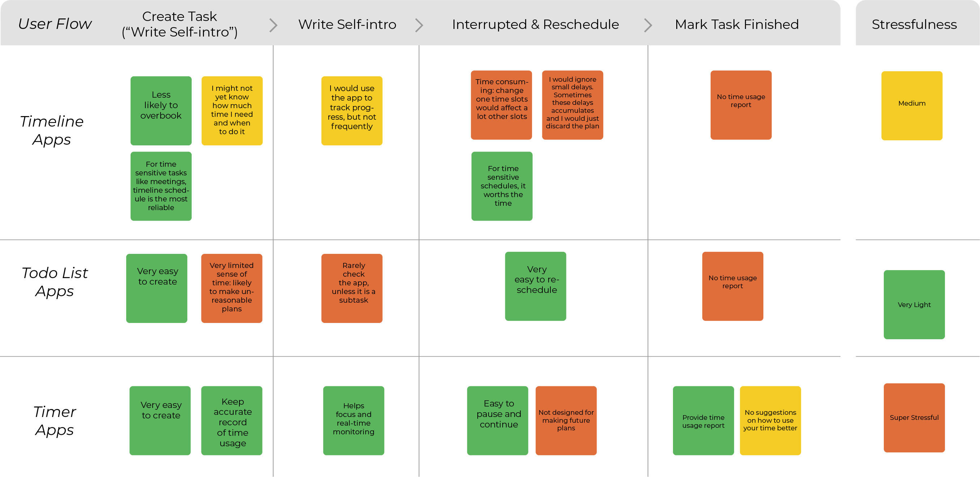Screen dimensions: 980x477
Task: Click the Mark Task Finished header
Action: 737,24
